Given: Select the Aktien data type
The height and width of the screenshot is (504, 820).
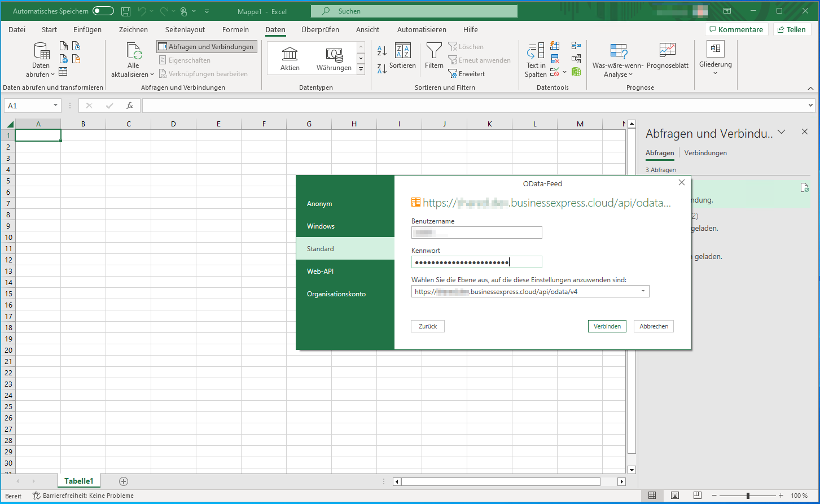Looking at the screenshot, I should (x=290, y=59).
